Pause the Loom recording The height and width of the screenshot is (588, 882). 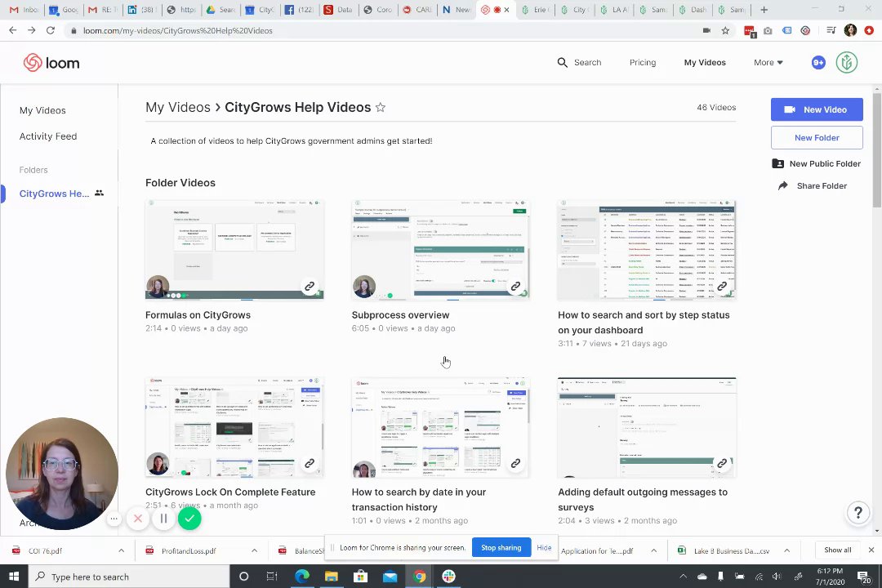point(163,519)
